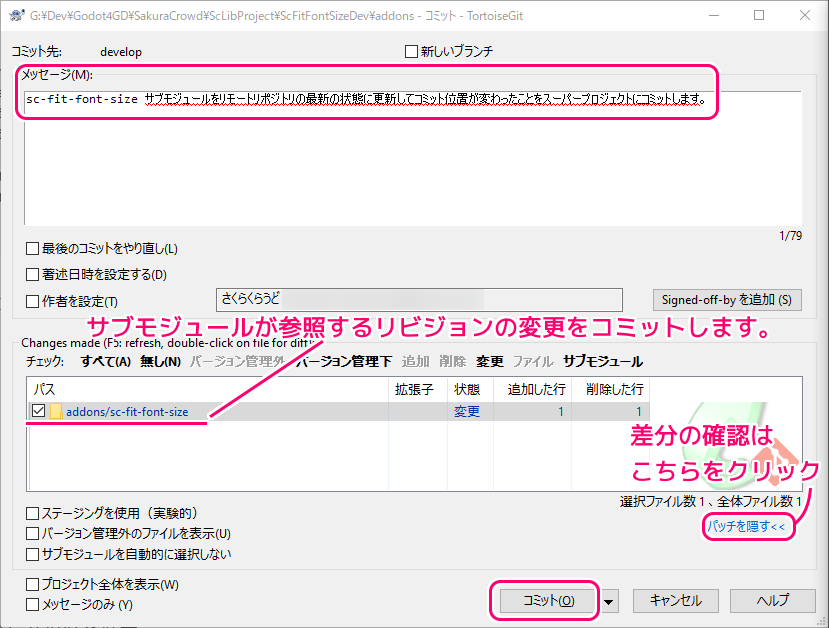Select the サブモジュール check filter

(x=602, y=361)
